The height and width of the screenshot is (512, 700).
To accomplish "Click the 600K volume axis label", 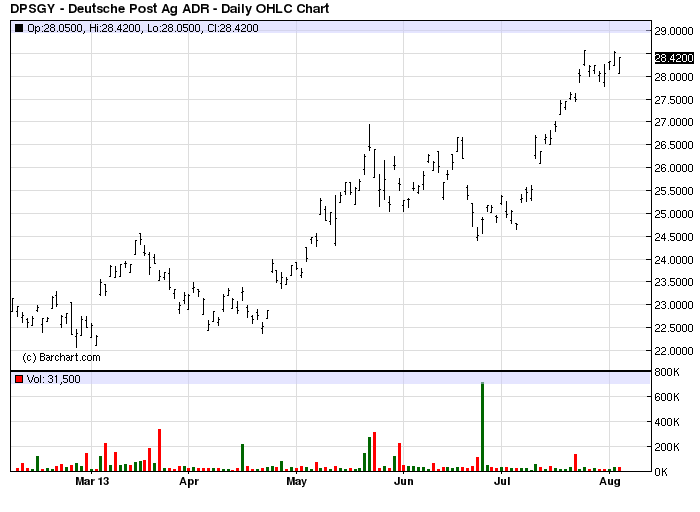I will coord(667,397).
